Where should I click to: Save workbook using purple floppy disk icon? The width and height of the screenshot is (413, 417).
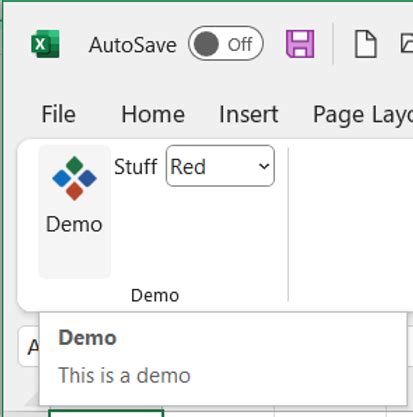tap(300, 44)
